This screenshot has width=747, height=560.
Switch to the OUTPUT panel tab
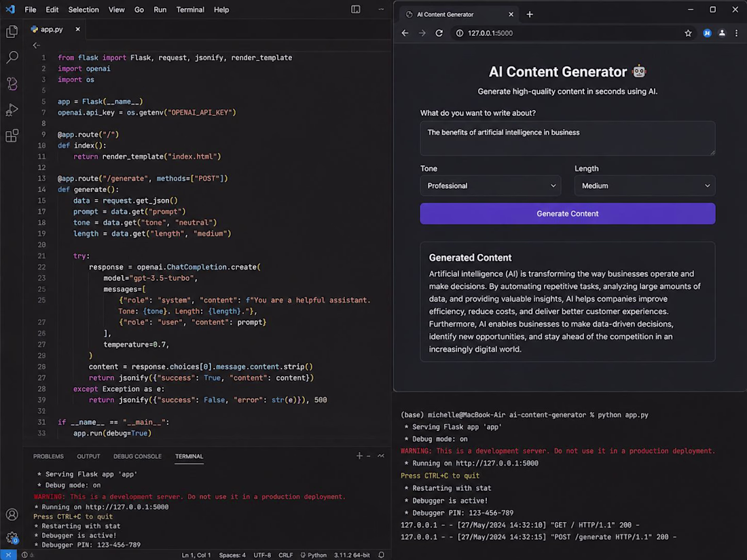click(x=88, y=456)
